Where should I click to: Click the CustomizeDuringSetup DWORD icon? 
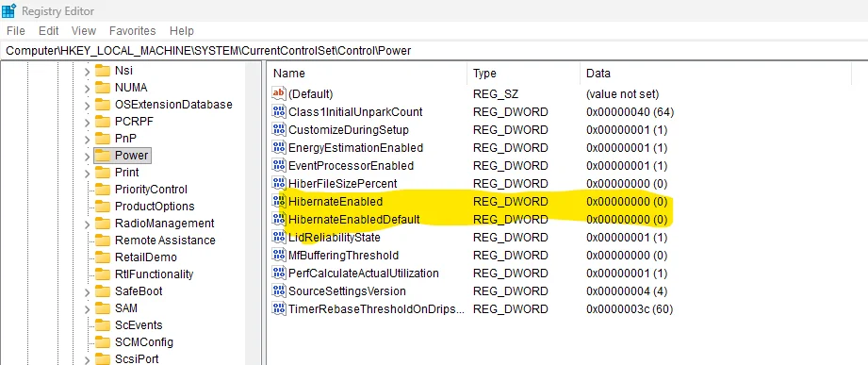pyautogui.click(x=278, y=129)
